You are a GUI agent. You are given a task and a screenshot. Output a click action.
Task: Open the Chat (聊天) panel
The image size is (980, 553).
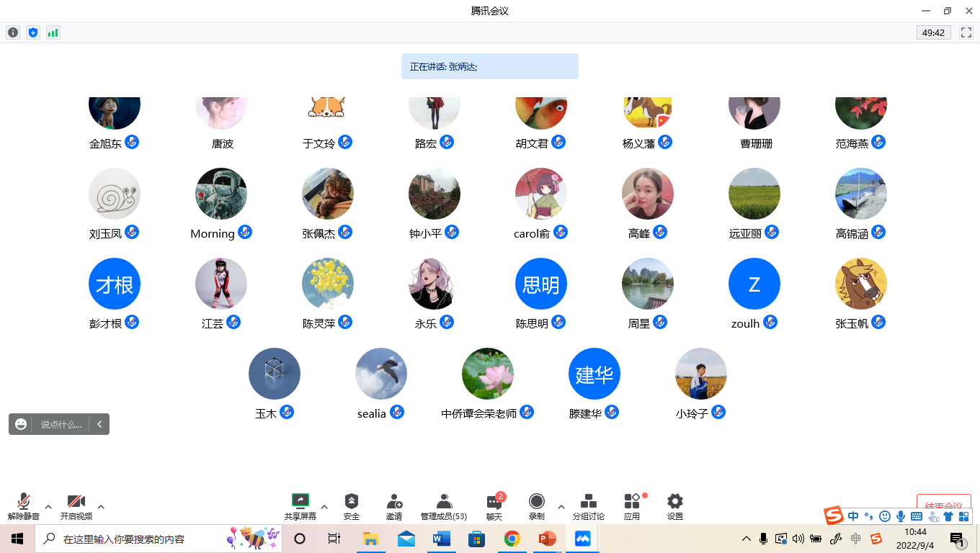[494, 506]
